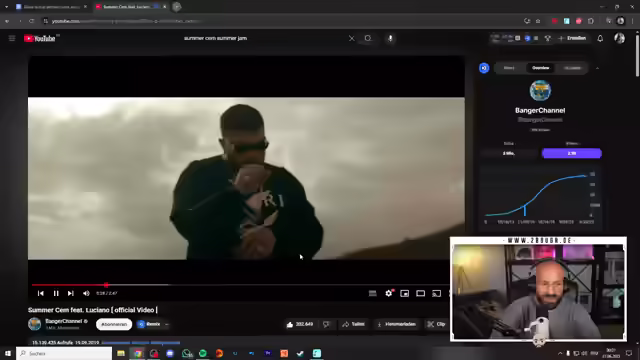
Task: Select the first tab left of Overview
Action: point(509,68)
